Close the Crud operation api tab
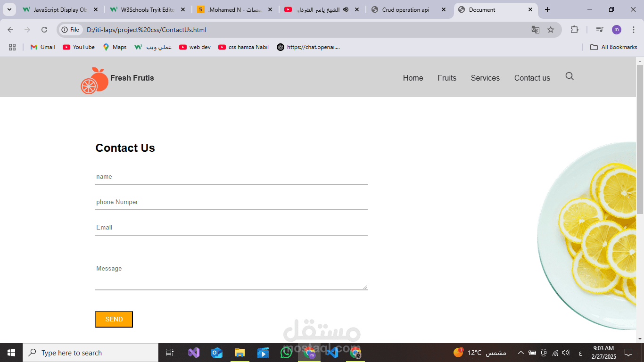The image size is (644, 362). (444, 9)
